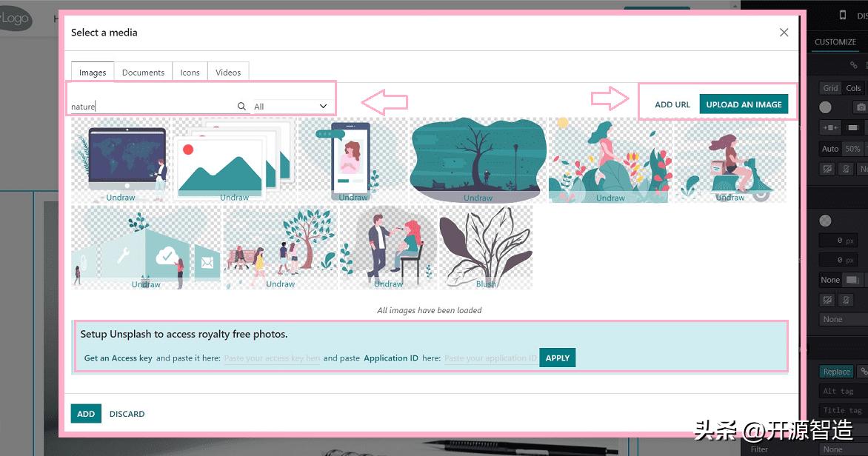Open the 'All' filter dropdown
Screen dimensions: 868x456
290,107
